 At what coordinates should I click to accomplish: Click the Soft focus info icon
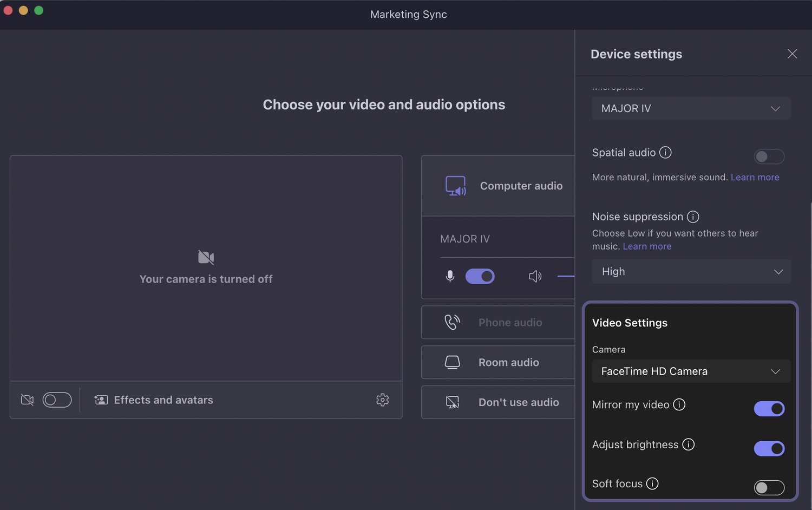[x=652, y=483]
